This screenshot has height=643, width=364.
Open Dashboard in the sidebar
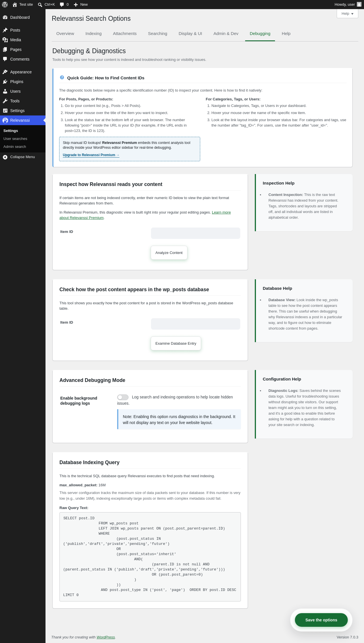20,17
